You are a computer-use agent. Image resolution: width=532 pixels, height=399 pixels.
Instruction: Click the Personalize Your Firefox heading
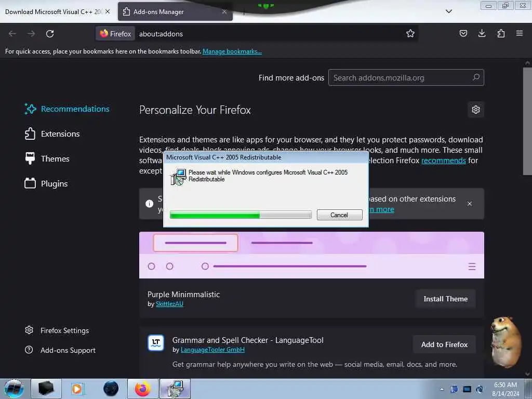pos(195,110)
